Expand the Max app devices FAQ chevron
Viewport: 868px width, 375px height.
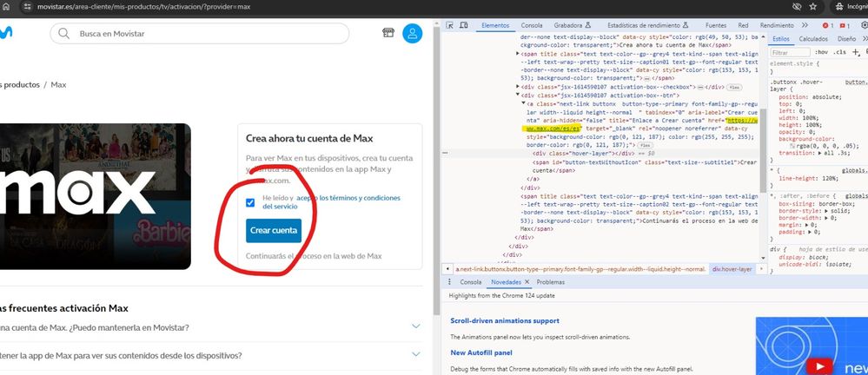tap(416, 355)
